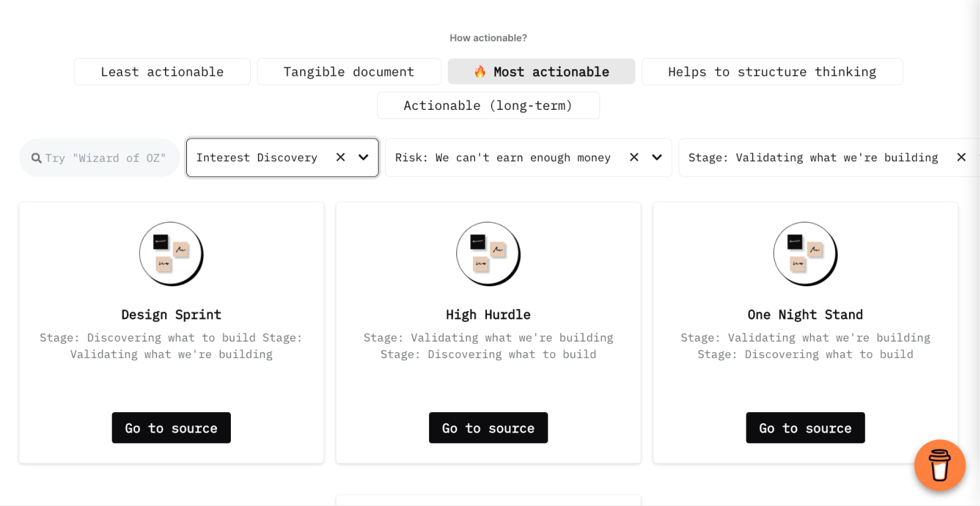
Task: Click Go to source on High Hurdle
Action: coord(488,427)
